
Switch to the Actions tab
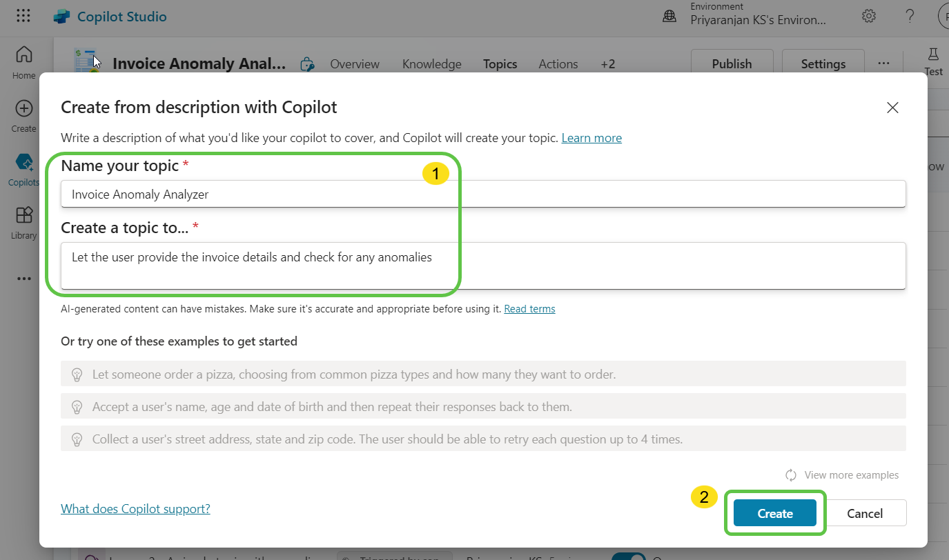pyautogui.click(x=558, y=64)
